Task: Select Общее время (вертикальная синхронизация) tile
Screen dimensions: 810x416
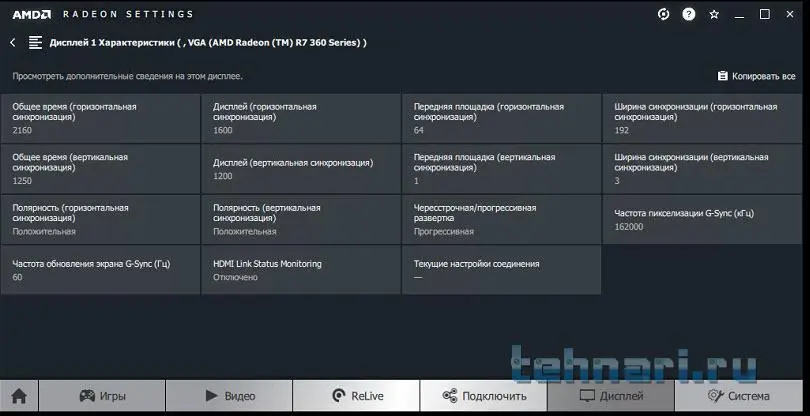Action: click(100, 169)
